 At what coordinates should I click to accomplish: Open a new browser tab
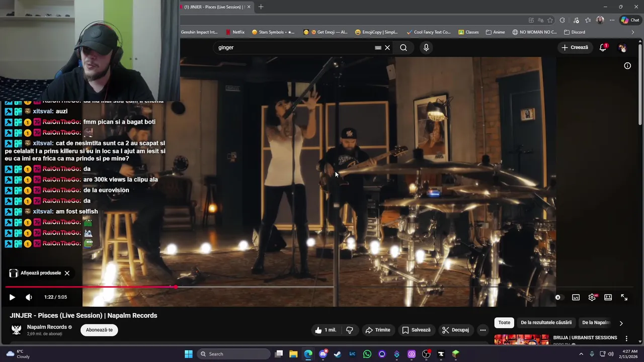pyautogui.click(x=261, y=7)
